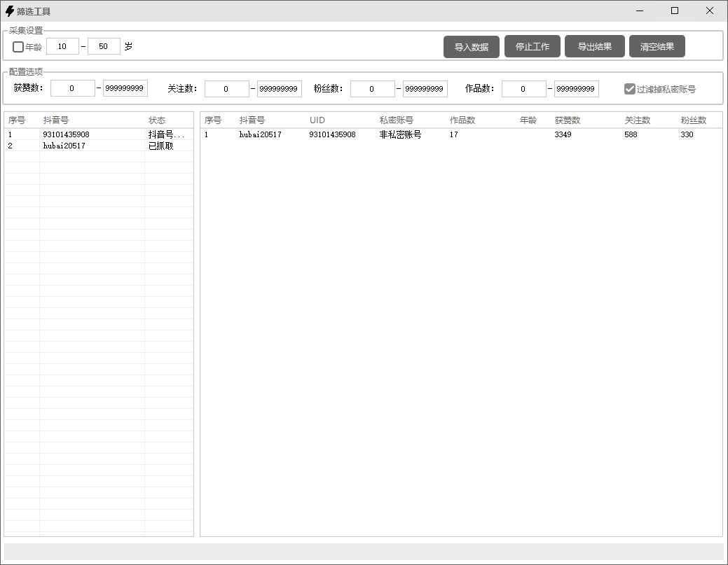Viewport: 728px width, 565px height.
Task: Focus the 粉丝数 maximum input field
Action: pyautogui.click(x=425, y=89)
